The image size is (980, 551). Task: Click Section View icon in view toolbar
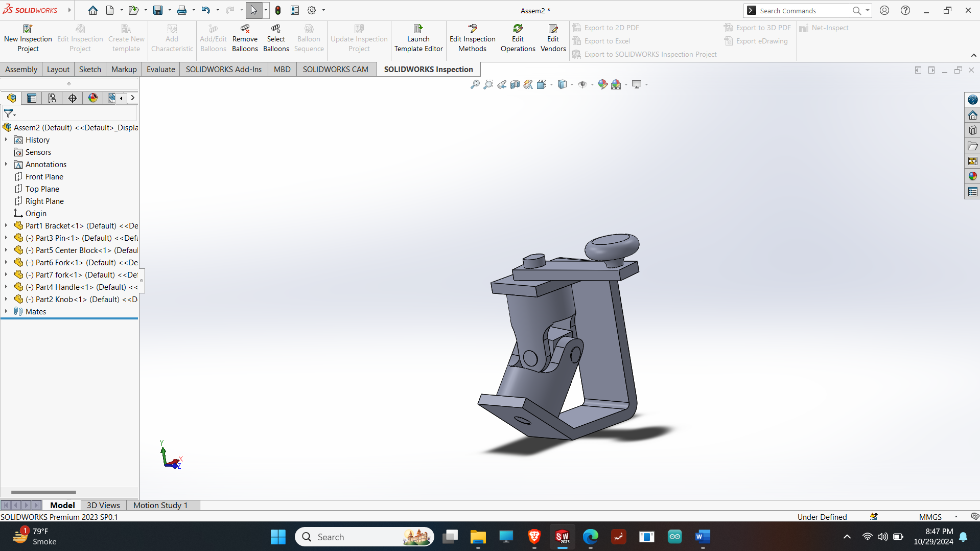click(515, 84)
